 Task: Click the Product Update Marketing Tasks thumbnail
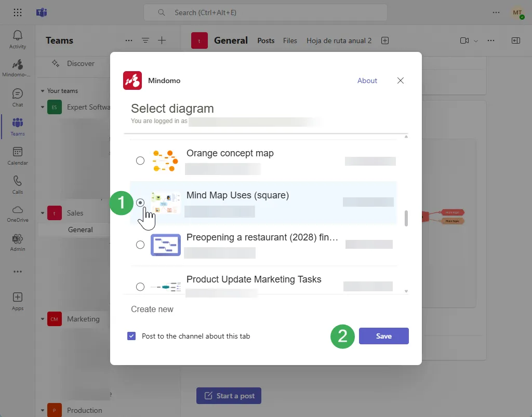click(x=166, y=287)
